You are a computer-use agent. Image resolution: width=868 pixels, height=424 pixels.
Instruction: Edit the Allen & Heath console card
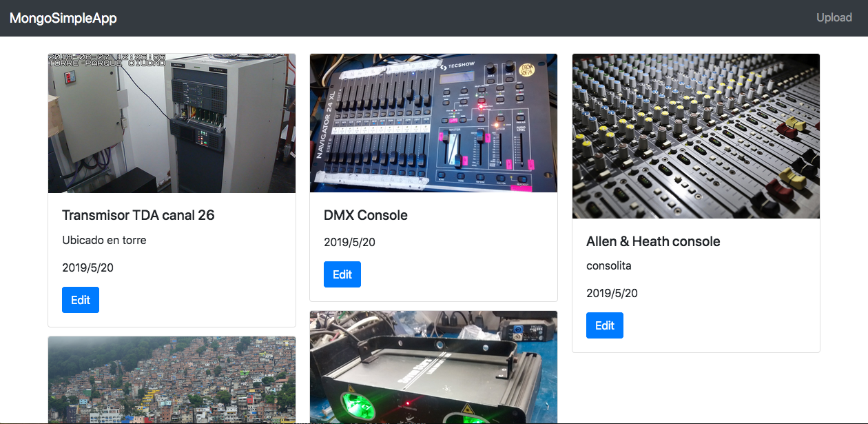(x=604, y=325)
